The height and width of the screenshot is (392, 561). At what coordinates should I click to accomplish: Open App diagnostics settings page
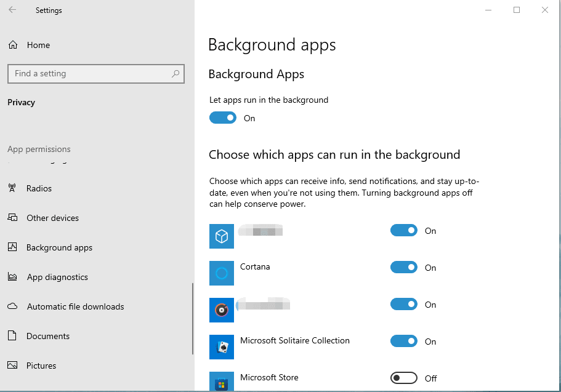point(57,277)
